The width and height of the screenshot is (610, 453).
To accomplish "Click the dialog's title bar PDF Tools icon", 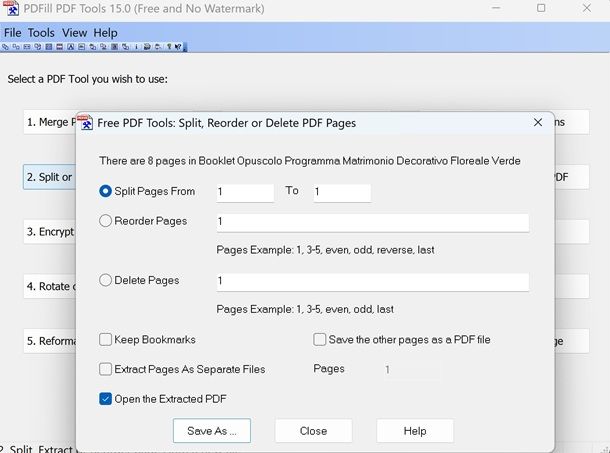I will click(85, 123).
